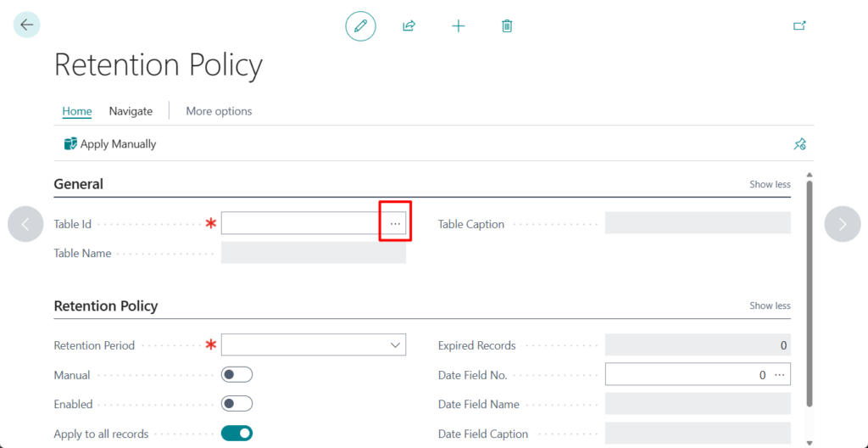Click Show less in General section
The image size is (868, 448).
(770, 184)
